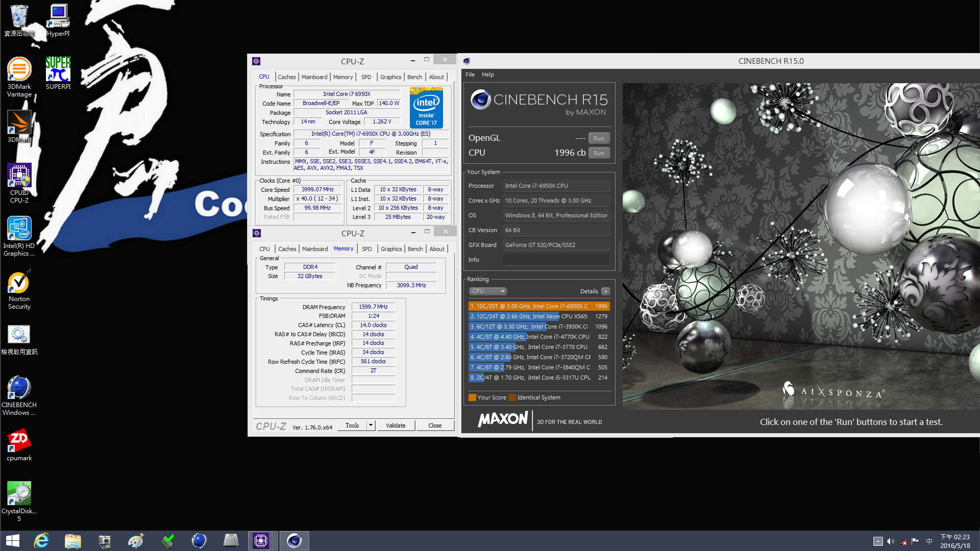Viewport: 980px width, 551px height.
Task: Open the Cinebench File menu
Action: tap(470, 74)
